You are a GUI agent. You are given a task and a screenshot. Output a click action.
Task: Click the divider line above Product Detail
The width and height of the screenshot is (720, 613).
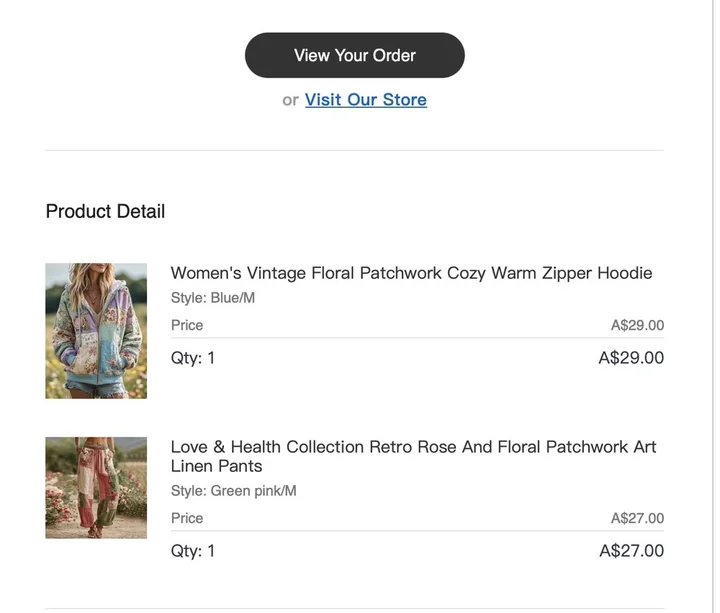coord(354,150)
